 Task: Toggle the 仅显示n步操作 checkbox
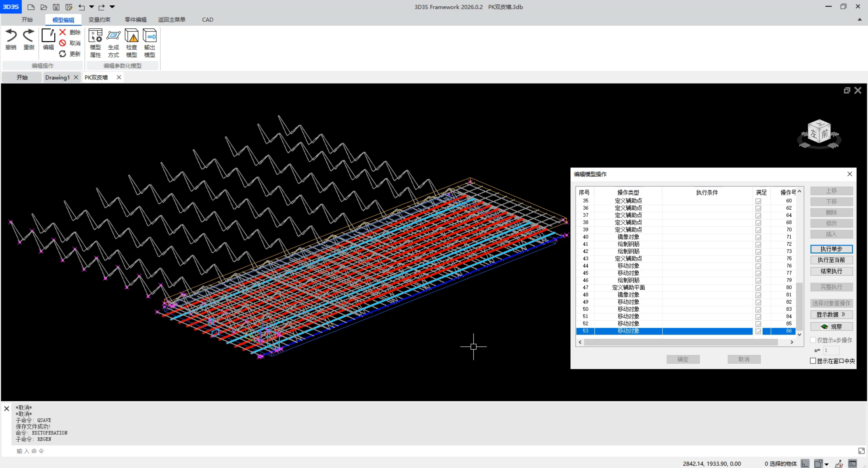click(813, 340)
